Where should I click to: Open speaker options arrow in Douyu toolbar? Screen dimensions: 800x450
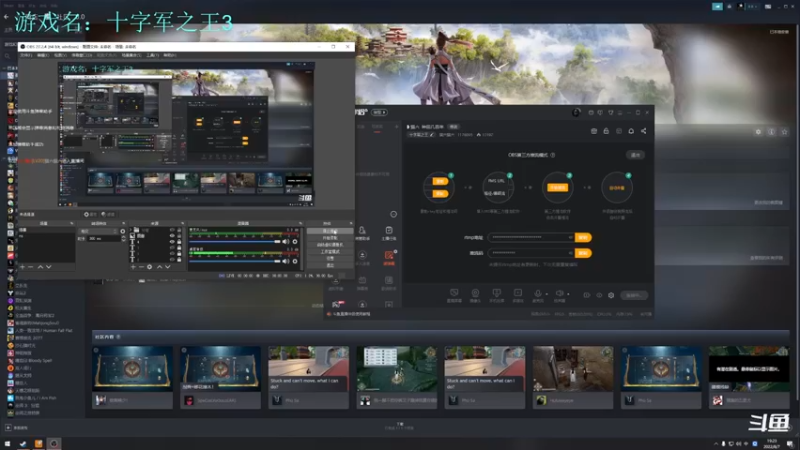click(568, 294)
